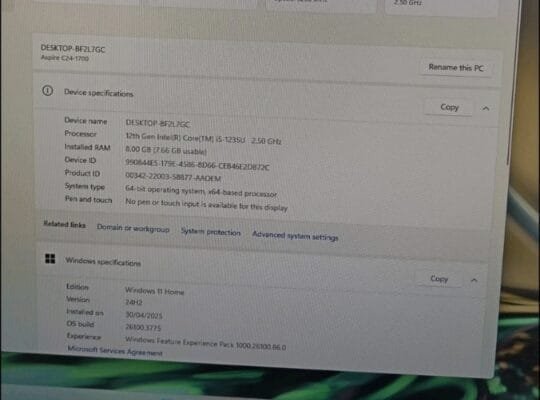Select the 8.00 GB installed RAM value

point(166,150)
